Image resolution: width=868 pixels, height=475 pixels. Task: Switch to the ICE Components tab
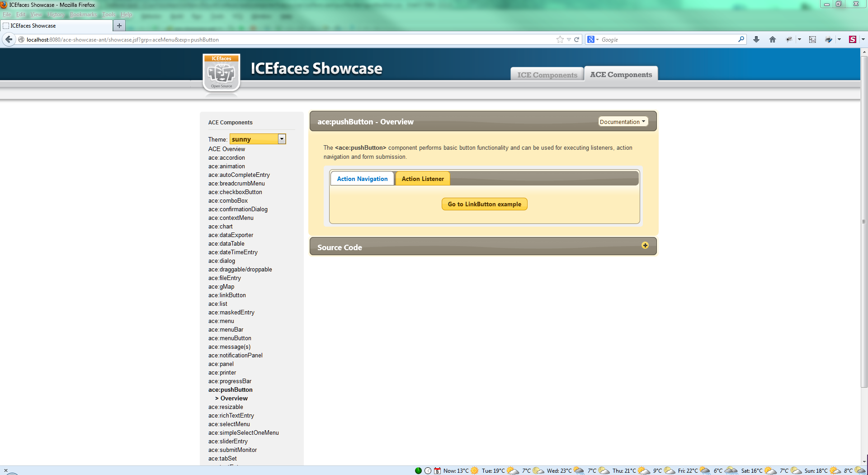coord(547,75)
